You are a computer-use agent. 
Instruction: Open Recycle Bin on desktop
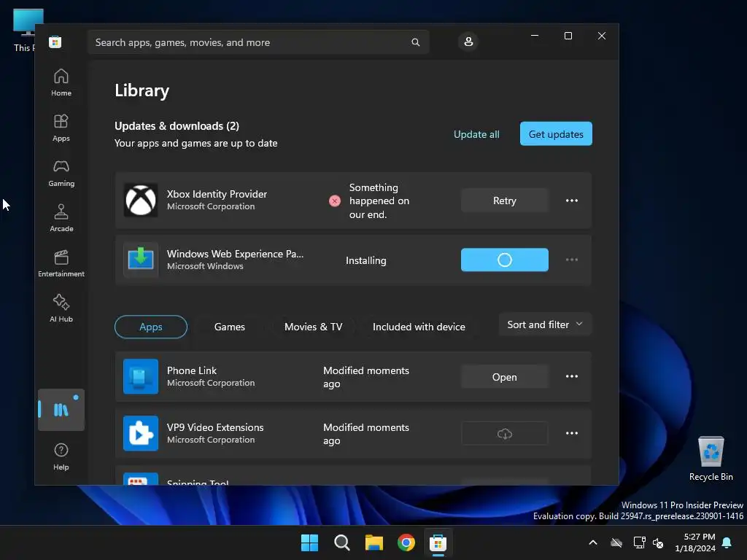(711, 458)
